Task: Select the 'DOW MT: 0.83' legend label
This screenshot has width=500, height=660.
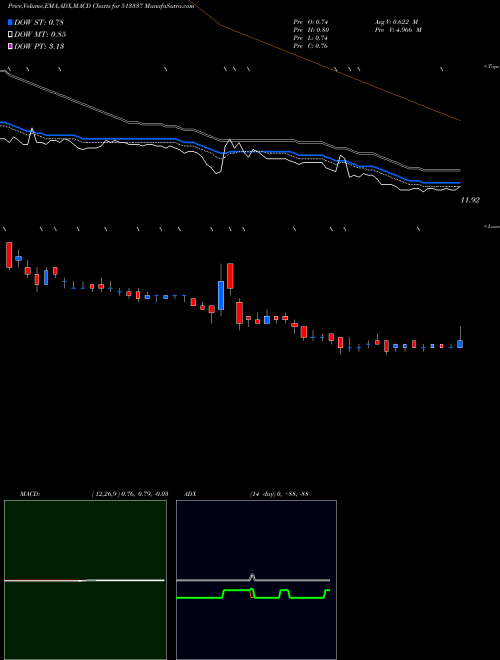Action: (40, 35)
